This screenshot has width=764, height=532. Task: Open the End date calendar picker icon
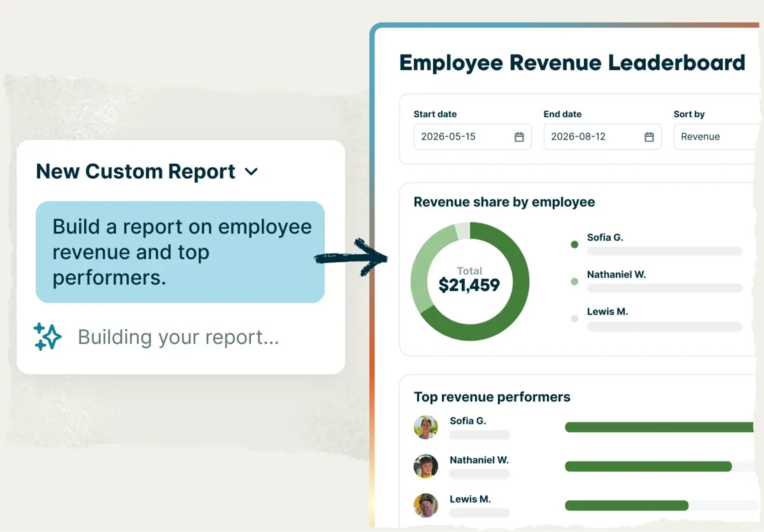649,137
